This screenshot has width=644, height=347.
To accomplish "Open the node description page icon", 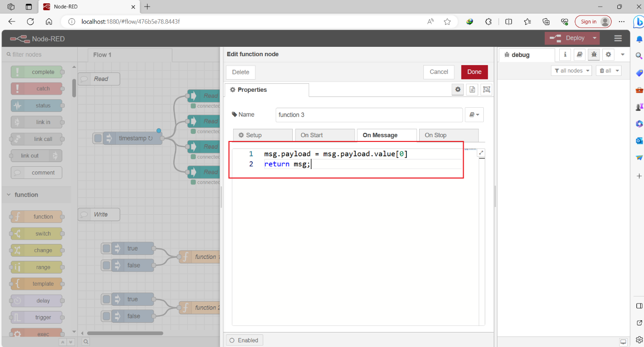I will 472,89.
